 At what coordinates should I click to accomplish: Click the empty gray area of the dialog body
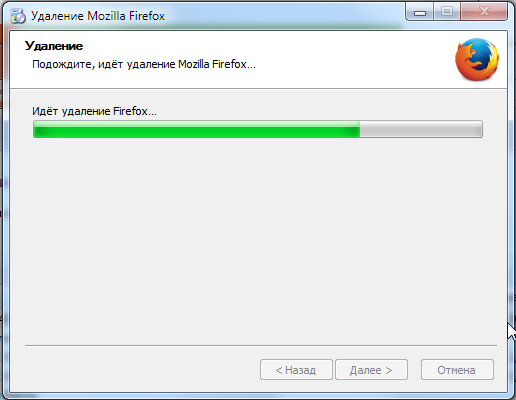[x=258, y=240]
